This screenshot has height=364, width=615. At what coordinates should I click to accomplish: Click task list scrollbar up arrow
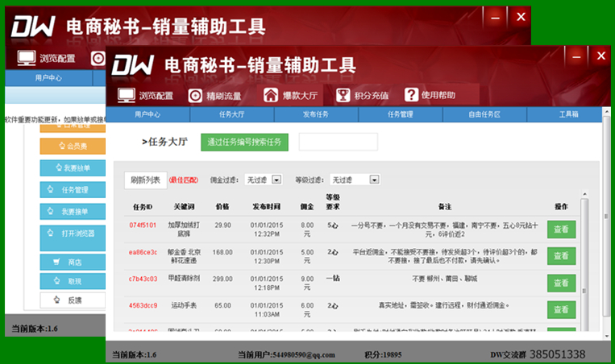(x=585, y=194)
